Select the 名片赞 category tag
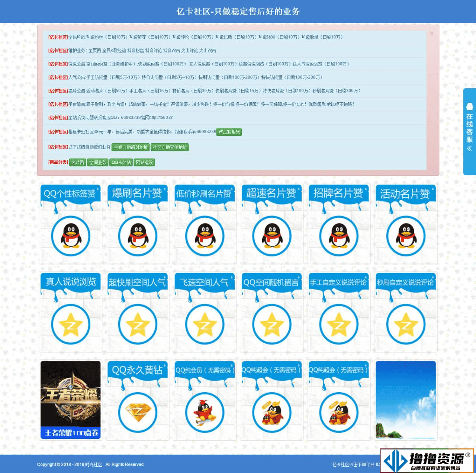 click(x=78, y=163)
